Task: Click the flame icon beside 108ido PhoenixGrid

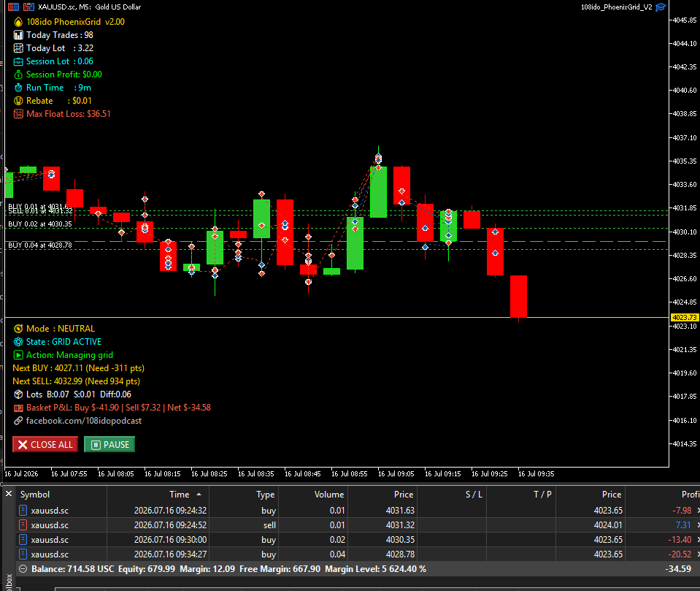Action: click(18, 22)
